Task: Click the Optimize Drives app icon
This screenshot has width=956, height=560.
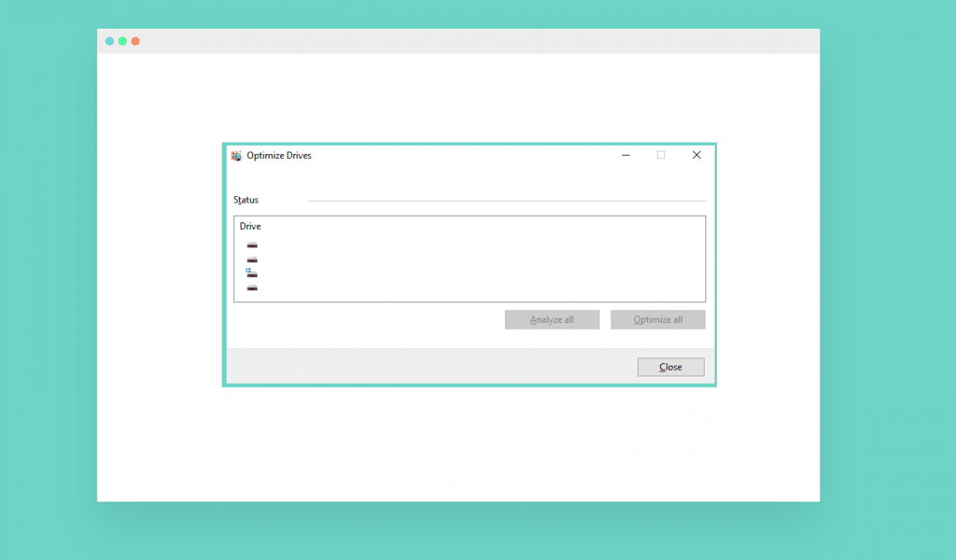Action: pos(237,156)
